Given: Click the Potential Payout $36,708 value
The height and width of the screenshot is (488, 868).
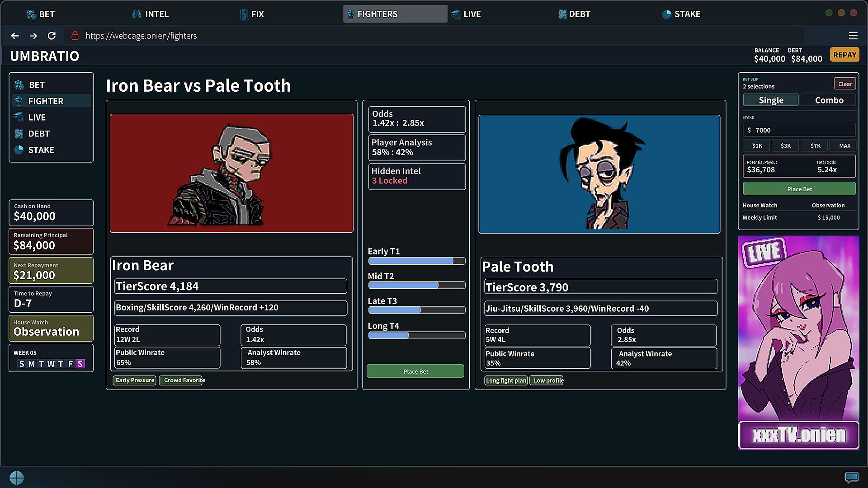Looking at the screenshot, I should pos(761,170).
